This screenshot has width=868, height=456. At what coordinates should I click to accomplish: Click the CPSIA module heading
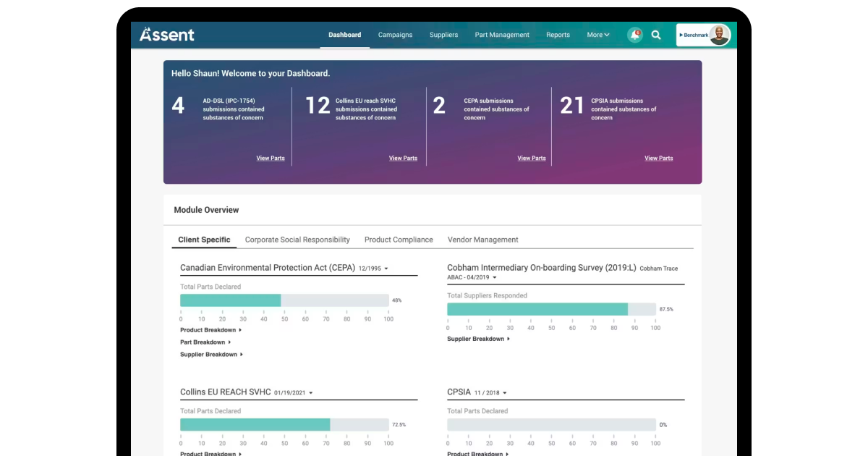[x=459, y=392]
